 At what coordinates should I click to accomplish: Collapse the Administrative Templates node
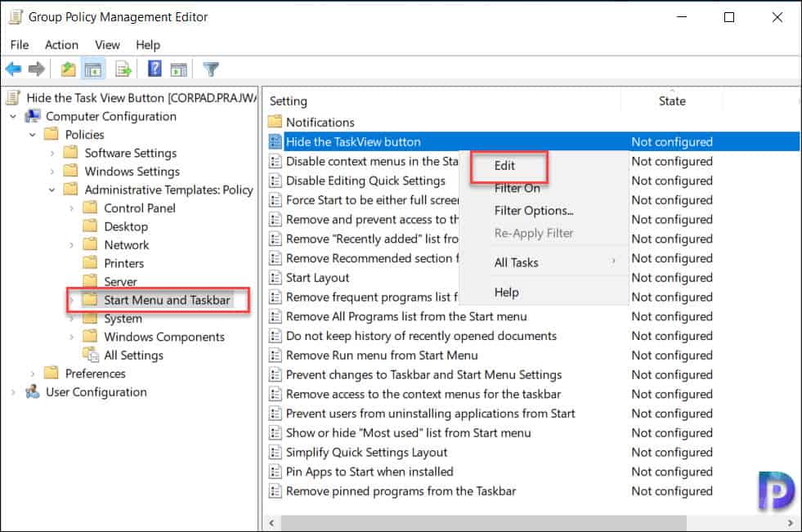(52, 190)
